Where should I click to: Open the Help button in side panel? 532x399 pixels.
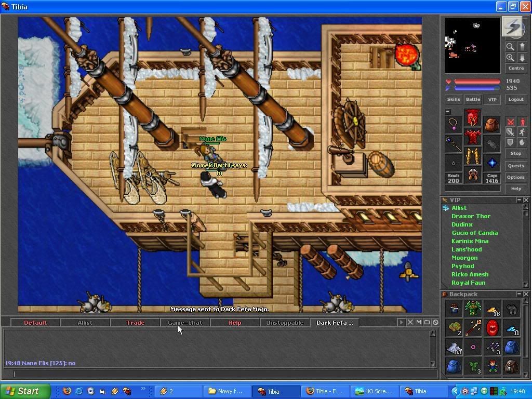(516, 189)
